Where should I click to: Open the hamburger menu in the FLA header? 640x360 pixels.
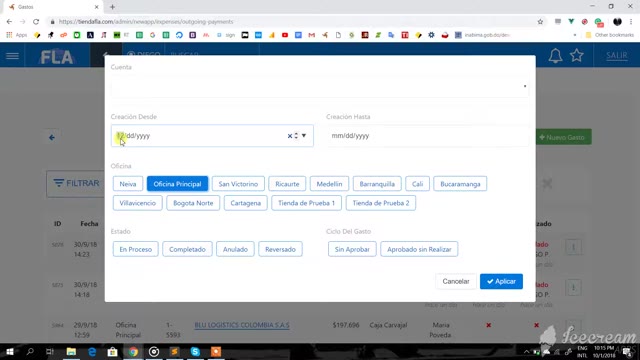point(12,56)
